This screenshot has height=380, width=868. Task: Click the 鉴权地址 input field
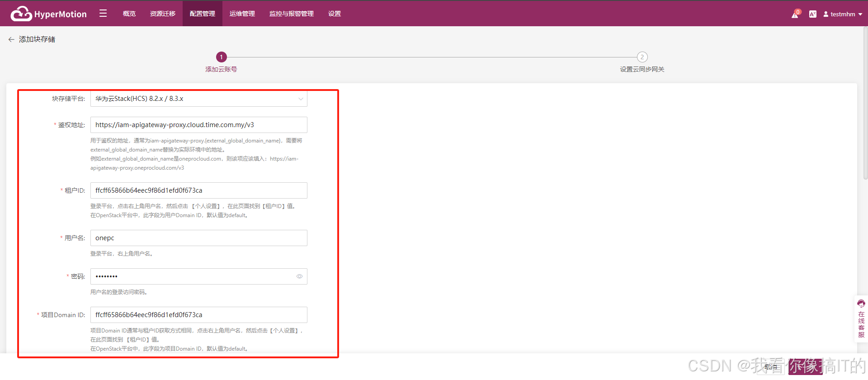click(199, 125)
